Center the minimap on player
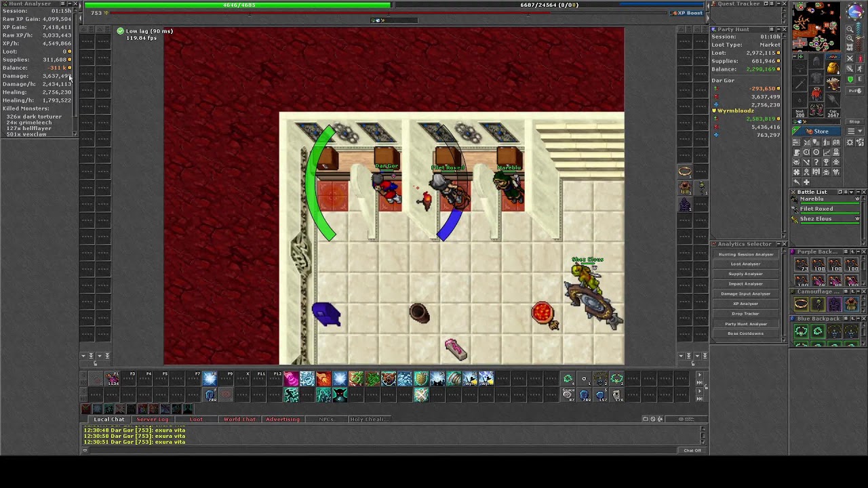Image resolution: width=868 pixels, height=488 pixels. [x=850, y=47]
